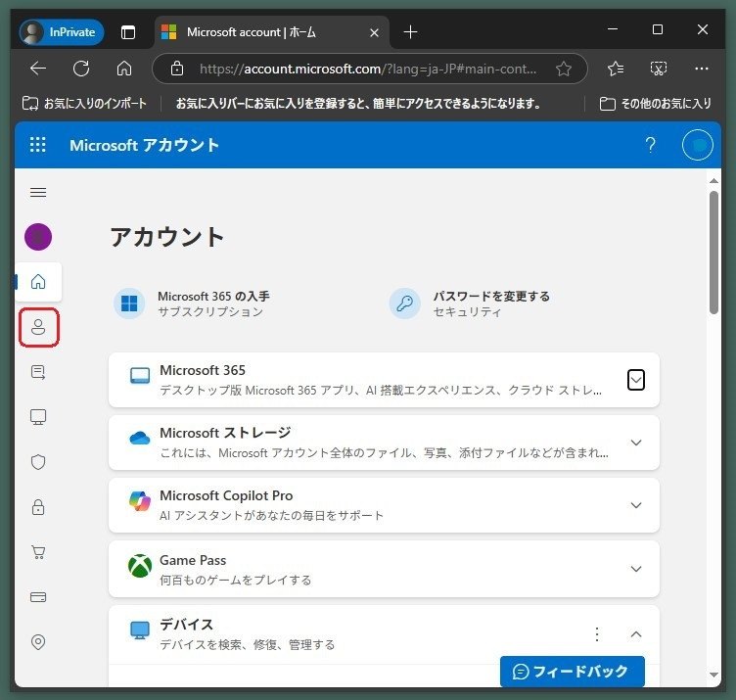Image resolution: width=736 pixels, height=700 pixels.
Task: Click the Microsoft 365 card title
Action: [x=203, y=370]
